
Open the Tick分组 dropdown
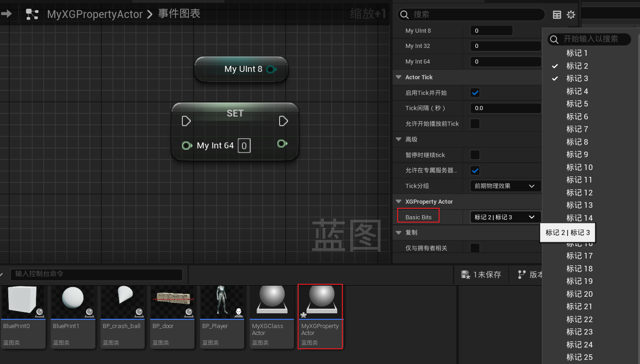click(505, 186)
